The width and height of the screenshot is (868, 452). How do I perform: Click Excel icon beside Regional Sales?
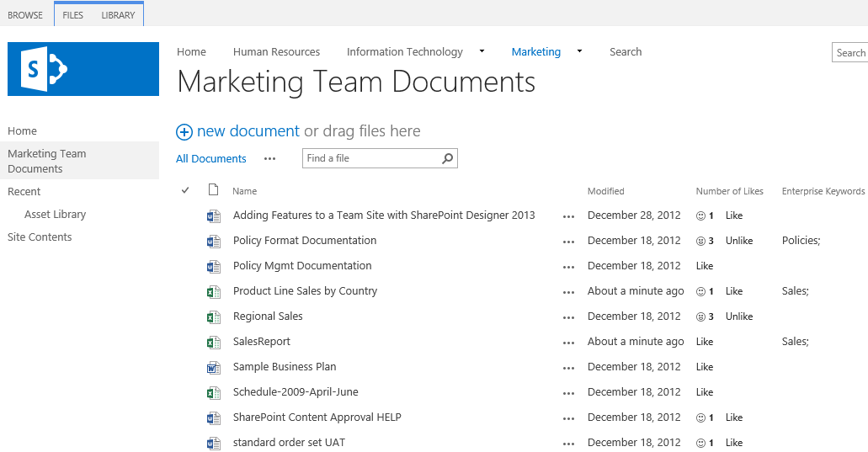(213, 316)
